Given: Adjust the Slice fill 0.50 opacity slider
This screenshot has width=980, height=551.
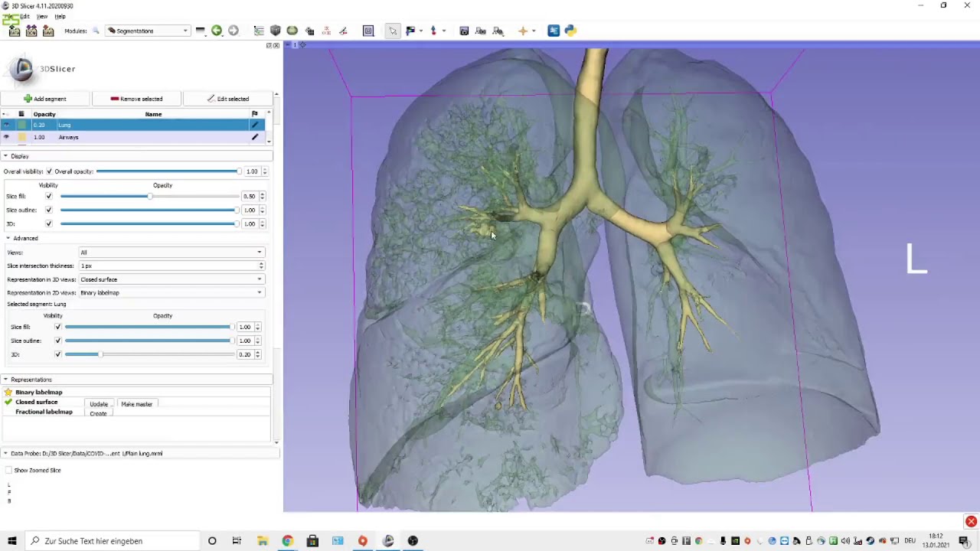Looking at the screenshot, I should [x=149, y=196].
